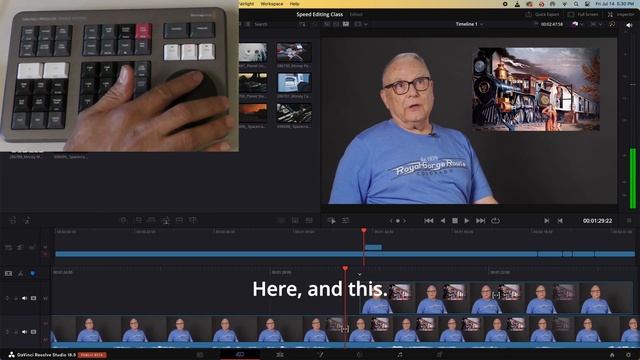
Task: Play the timeline forward
Action: point(467,221)
